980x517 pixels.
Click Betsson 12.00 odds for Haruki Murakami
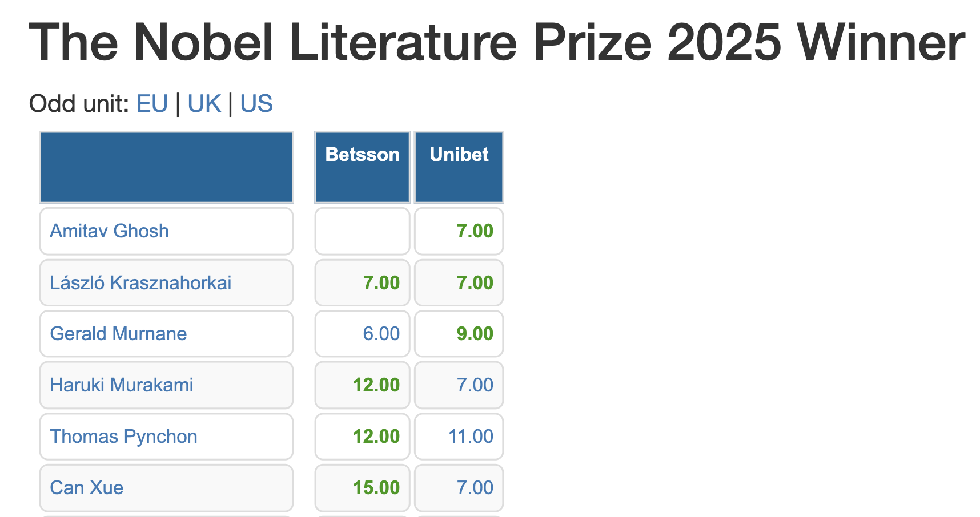pyautogui.click(x=376, y=385)
